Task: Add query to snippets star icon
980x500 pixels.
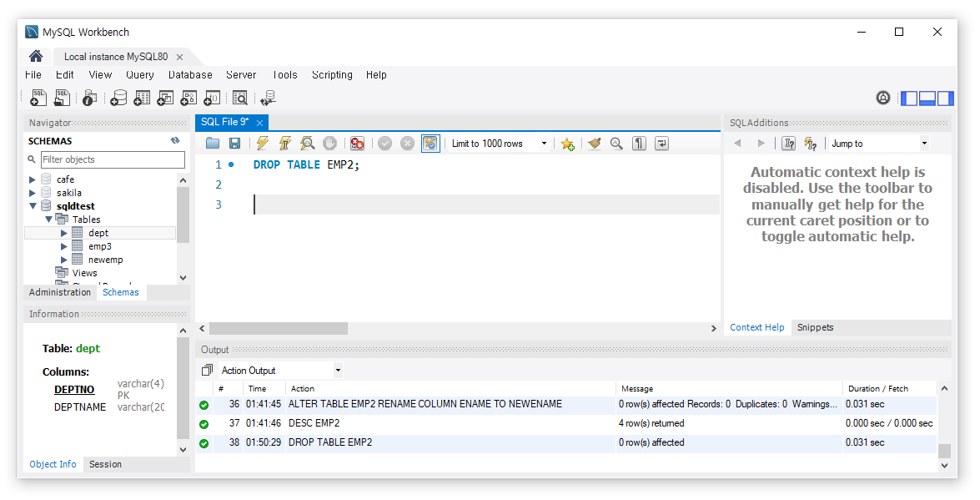Action: pos(567,144)
